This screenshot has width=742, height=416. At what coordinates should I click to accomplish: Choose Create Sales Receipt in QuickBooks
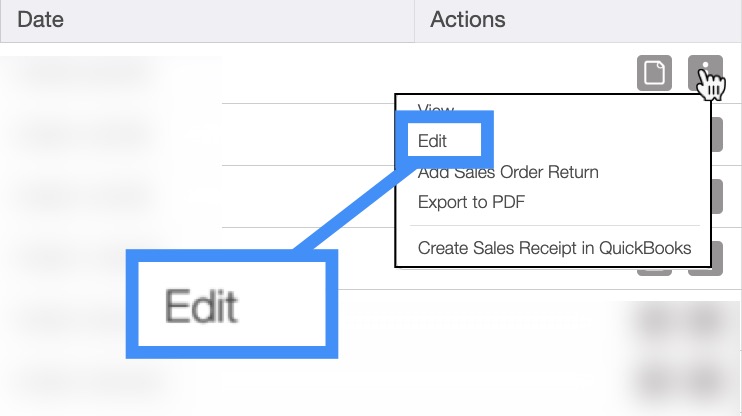tap(554, 247)
